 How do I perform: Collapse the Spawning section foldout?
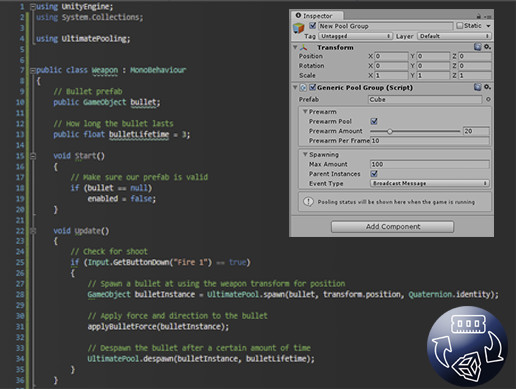point(305,154)
